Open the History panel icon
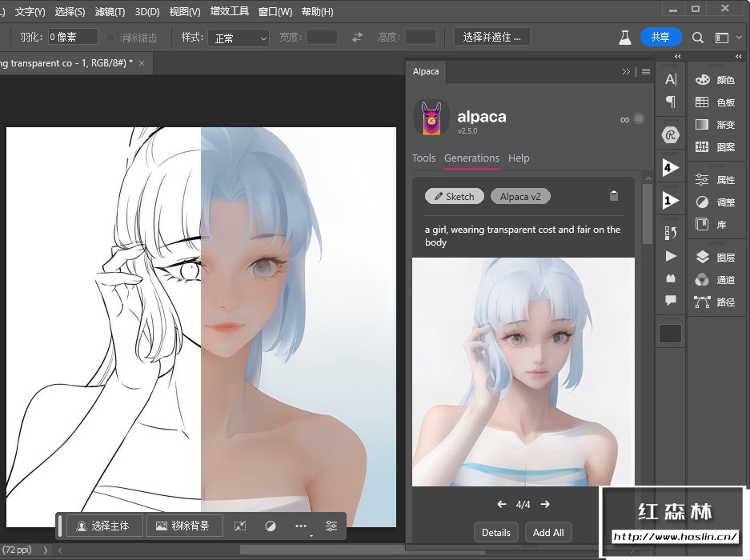The height and width of the screenshot is (560, 750). coord(671,233)
